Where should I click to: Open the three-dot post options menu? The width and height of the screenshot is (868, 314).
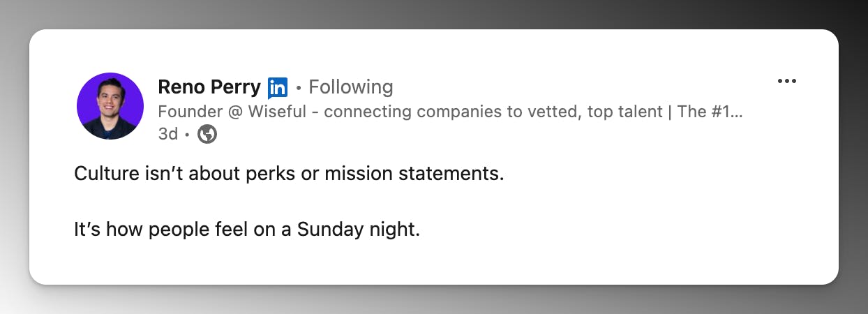[x=786, y=82]
